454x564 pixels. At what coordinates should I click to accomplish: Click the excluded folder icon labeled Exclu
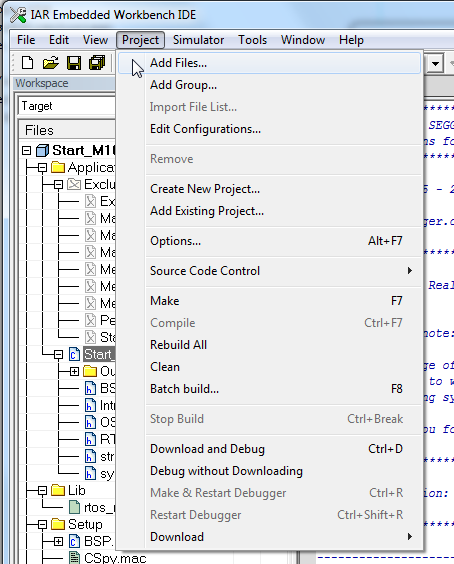pyautogui.click(x=74, y=184)
